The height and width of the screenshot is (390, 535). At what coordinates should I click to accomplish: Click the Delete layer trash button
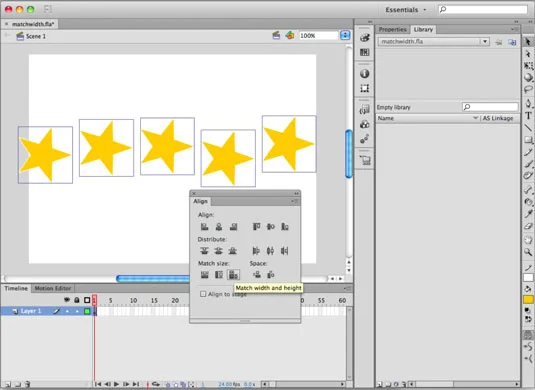pyautogui.click(x=27, y=384)
